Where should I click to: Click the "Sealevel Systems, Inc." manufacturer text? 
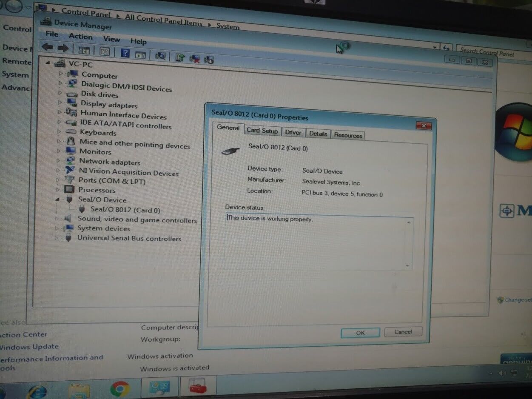coord(332,182)
